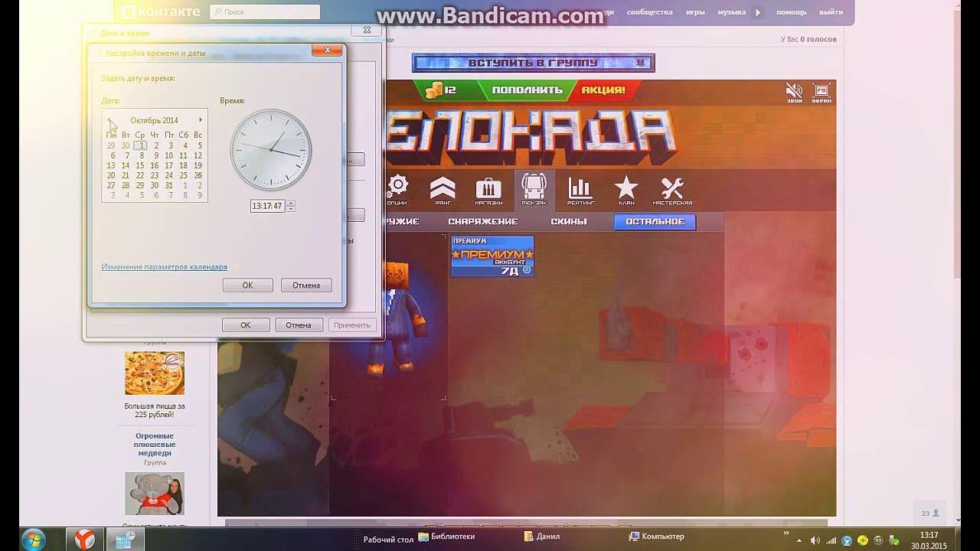This screenshot has height=551, width=980.
Task: Open Огромные плюшевые медведи ad link
Action: (155, 445)
